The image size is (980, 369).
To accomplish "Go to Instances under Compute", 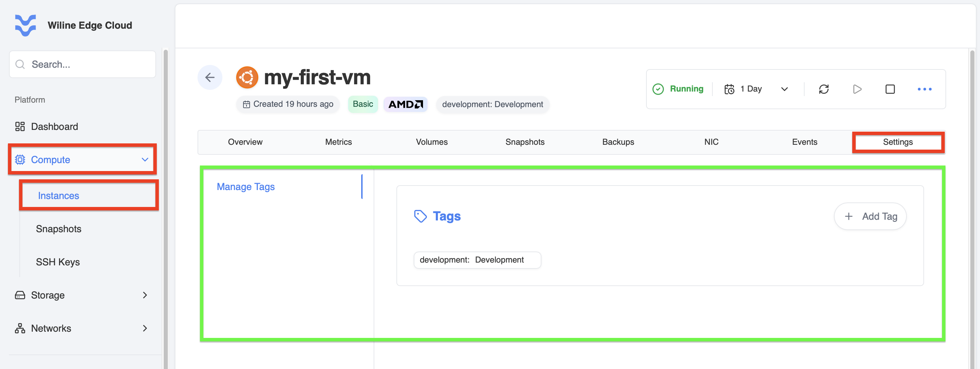I will (x=59, y=196).
